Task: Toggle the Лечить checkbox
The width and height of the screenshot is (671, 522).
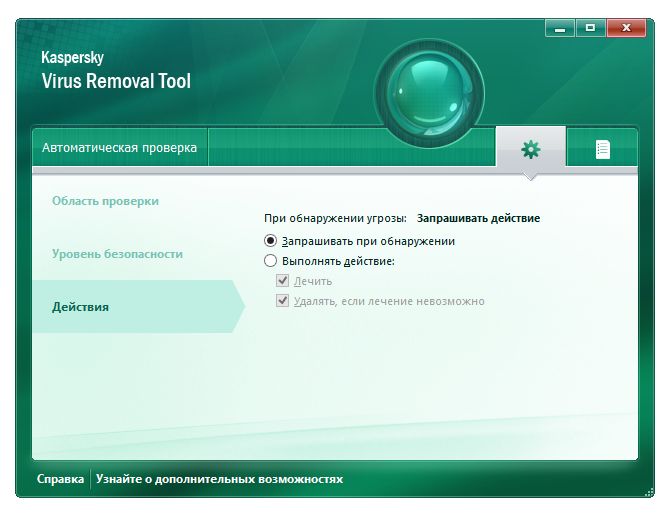Action: [282, 281]
